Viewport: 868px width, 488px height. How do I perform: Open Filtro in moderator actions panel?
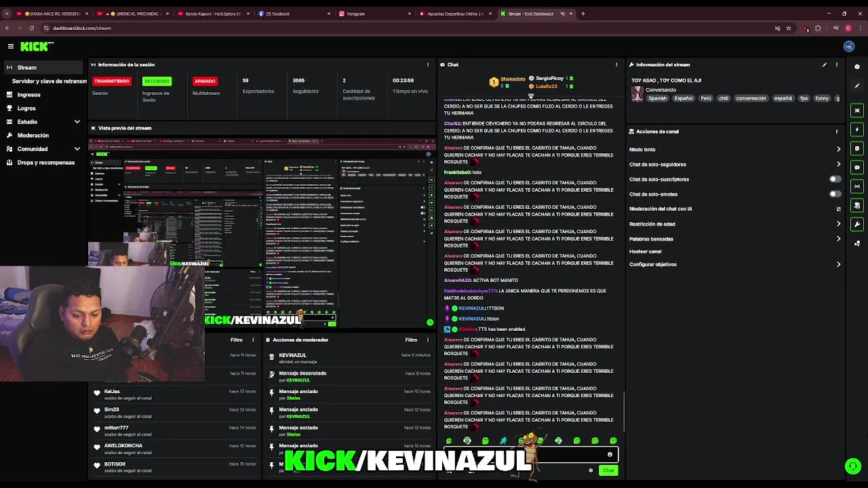[x=411, y=340]
